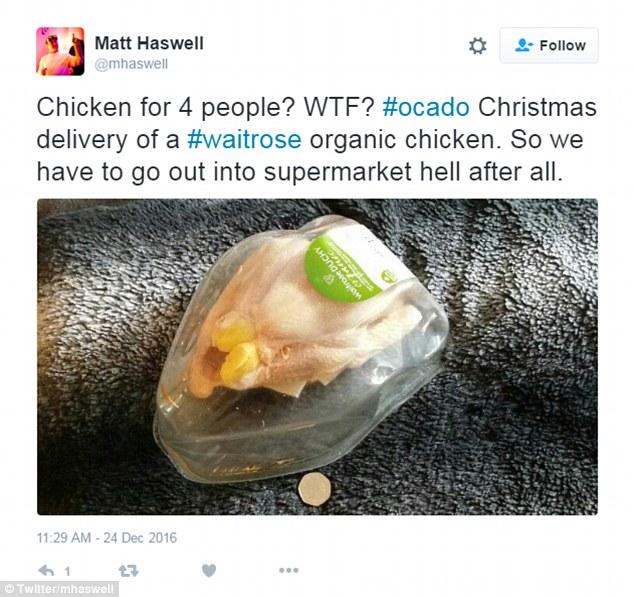Open the three-dots more options menu
The width and height of the screenshot is (634, 597).
point(289,570)
